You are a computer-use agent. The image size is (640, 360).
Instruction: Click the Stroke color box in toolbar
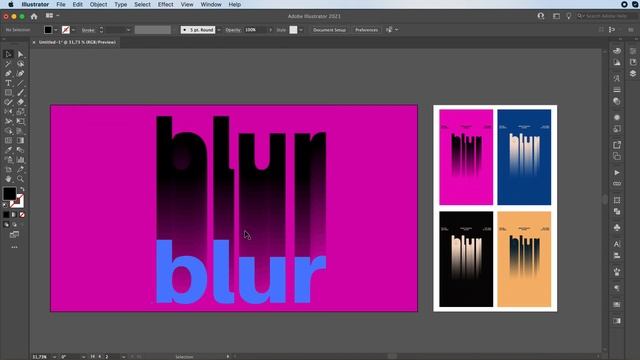point(17,201)
